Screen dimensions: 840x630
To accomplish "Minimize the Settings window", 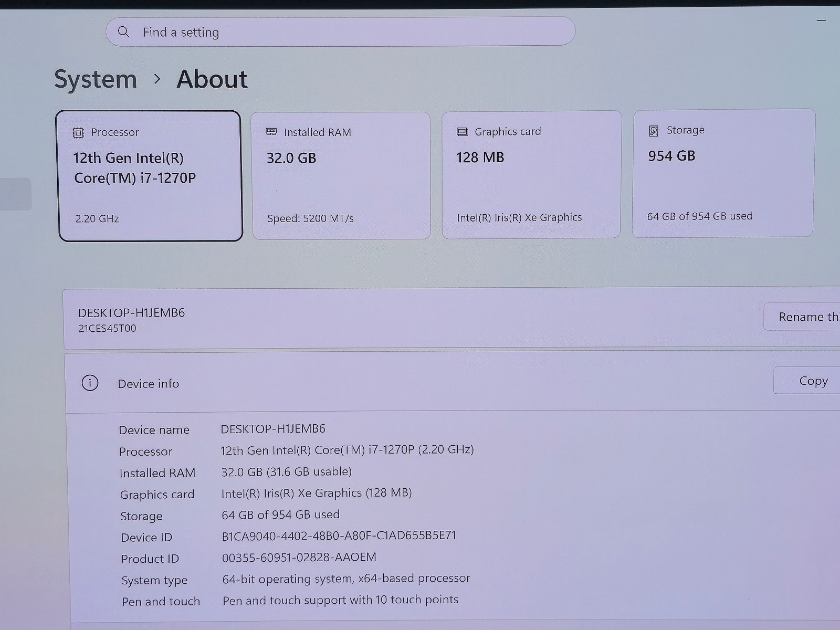I will pyautogui.click(x=821, y=20).
